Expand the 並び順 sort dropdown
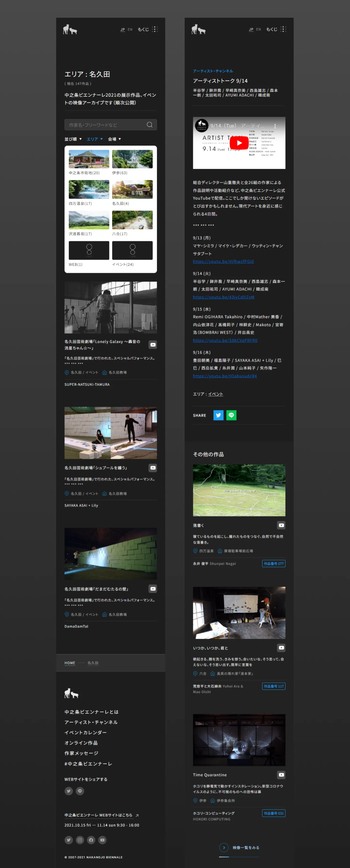Viewport: 350px width, 868px height. [73, 139]
